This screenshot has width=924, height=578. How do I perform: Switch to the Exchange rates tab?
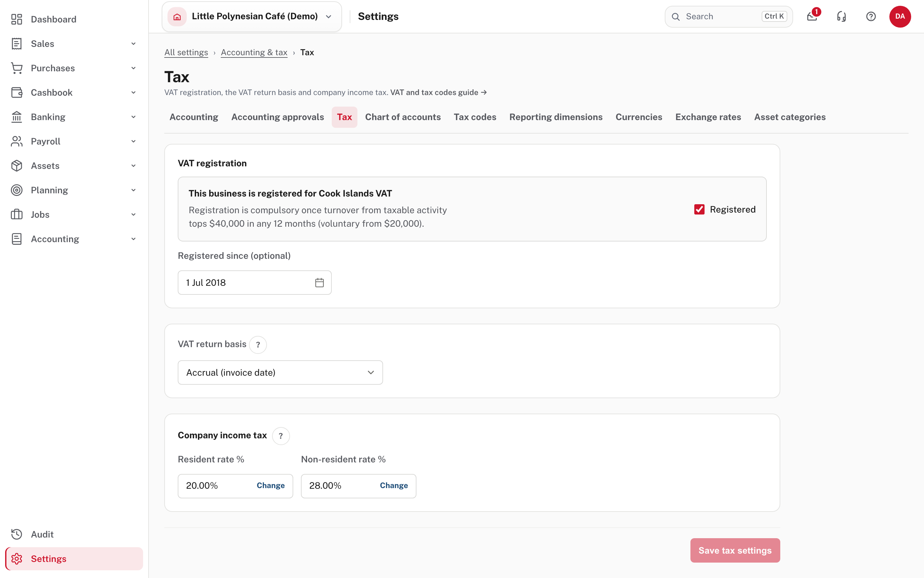(708, 117)
